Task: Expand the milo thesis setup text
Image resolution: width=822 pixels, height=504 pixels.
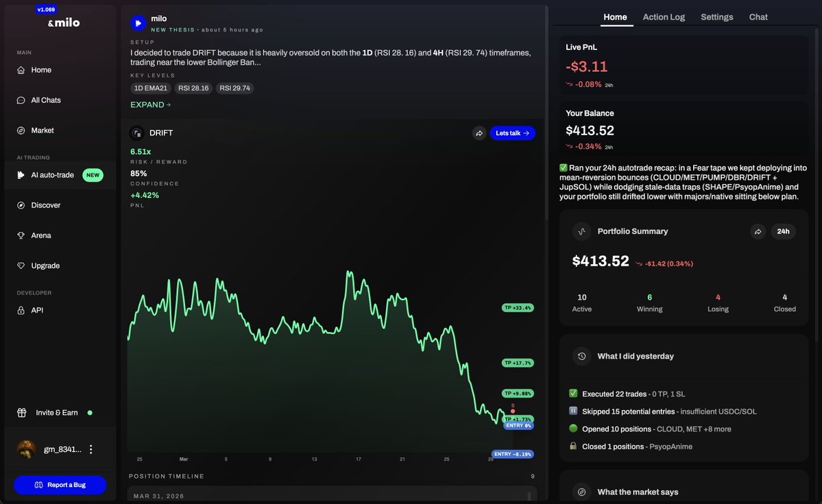Action: pyautogui.click(x=150, y=105)
